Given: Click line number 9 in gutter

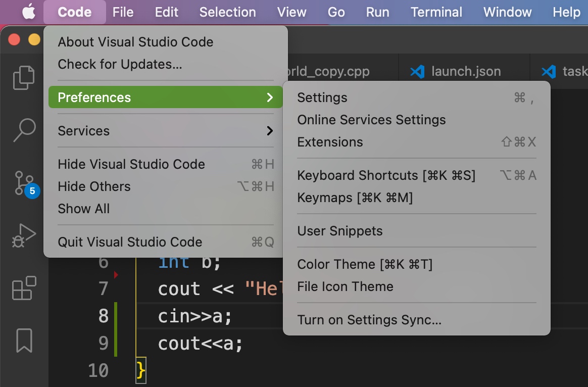Looking at the screenshot, I should coord(103,344).
